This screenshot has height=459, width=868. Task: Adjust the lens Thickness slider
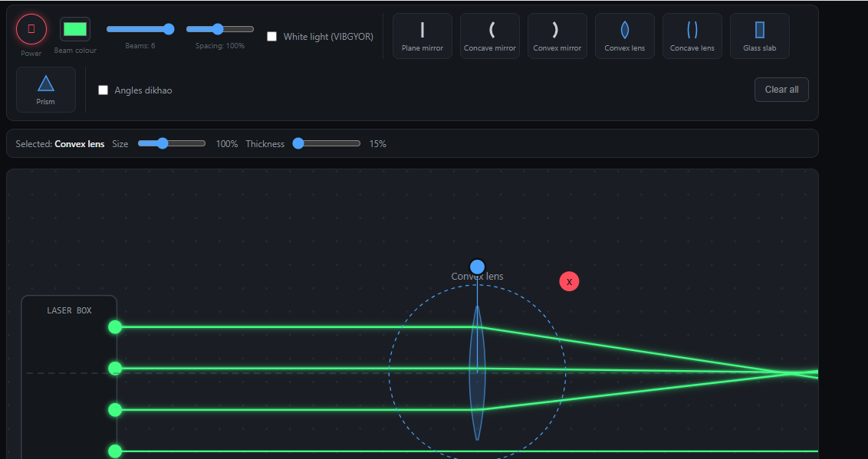tap(326, 144)
